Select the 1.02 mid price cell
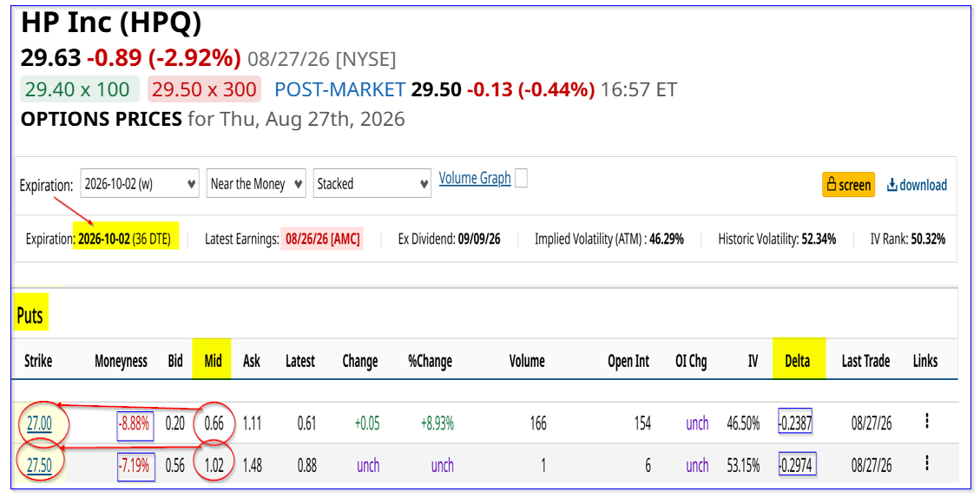The width and height of the screenshot is (980, 498). click(x=214, y=465)
